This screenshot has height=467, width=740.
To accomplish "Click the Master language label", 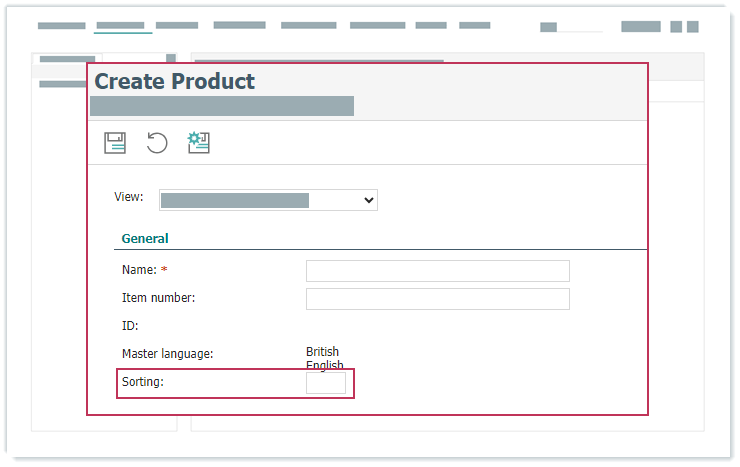I will 167,354.
